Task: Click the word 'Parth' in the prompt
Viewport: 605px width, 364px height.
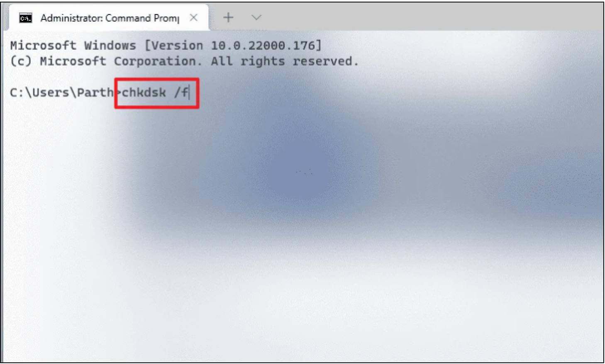Action: click(x=95, y=92)
